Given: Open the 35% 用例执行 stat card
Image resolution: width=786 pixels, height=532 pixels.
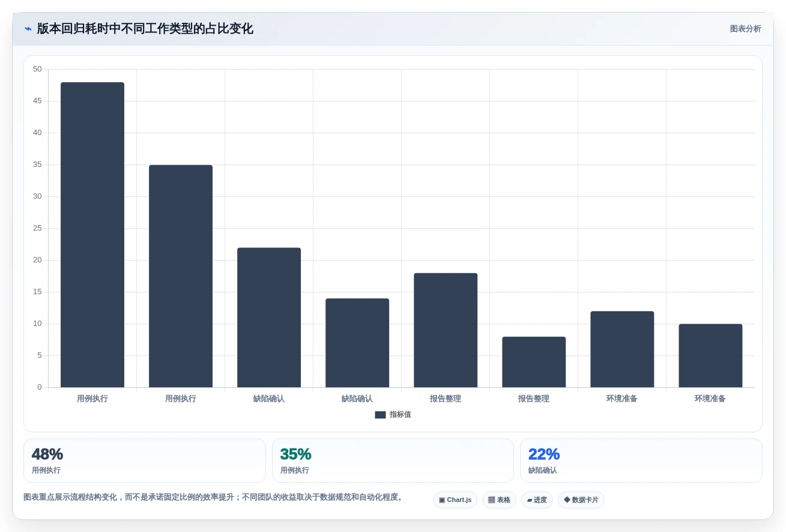Looking at the screenshot, I should point(393,461).
